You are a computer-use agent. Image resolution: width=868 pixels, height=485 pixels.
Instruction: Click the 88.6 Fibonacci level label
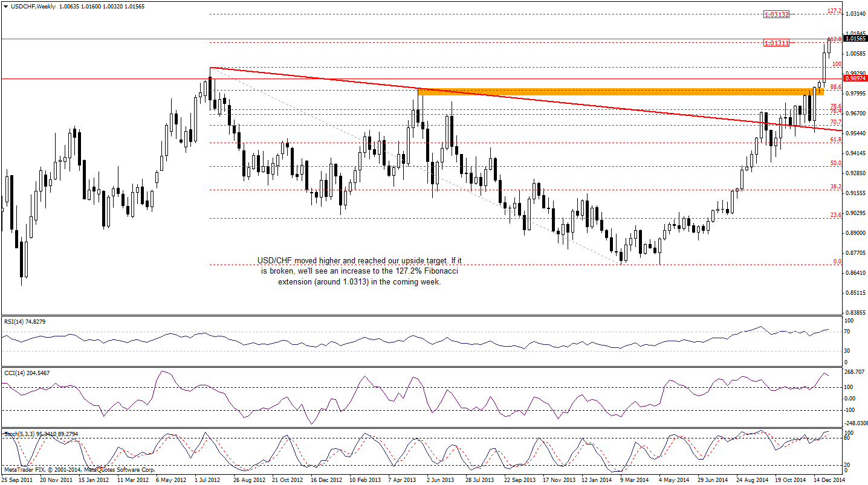coord(836,87)
